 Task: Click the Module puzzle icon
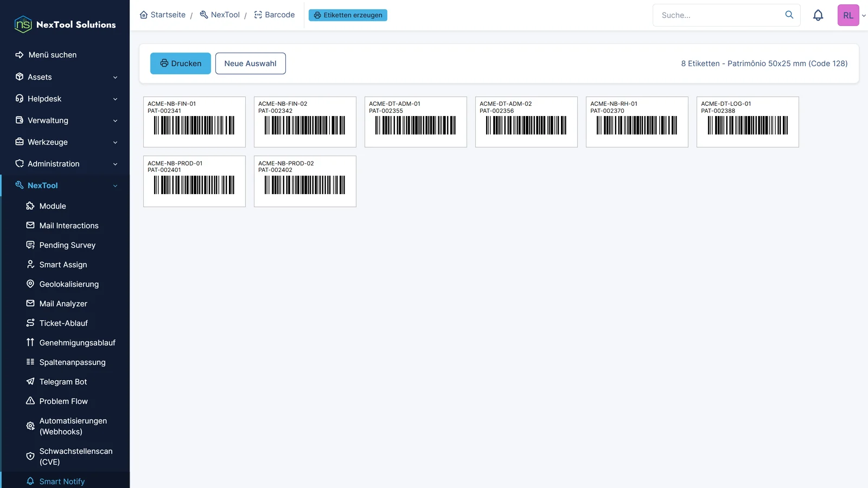(x=30, y=206)
